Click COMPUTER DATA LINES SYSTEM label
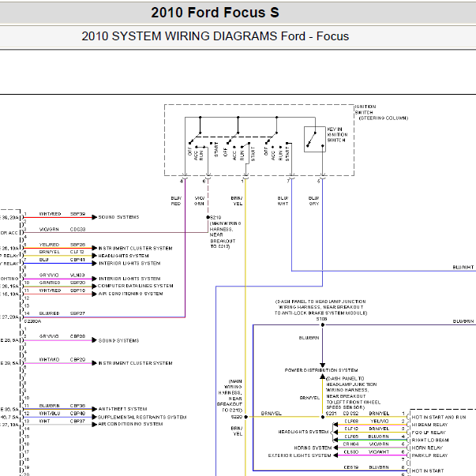476x476 pixels. point(136,286)
